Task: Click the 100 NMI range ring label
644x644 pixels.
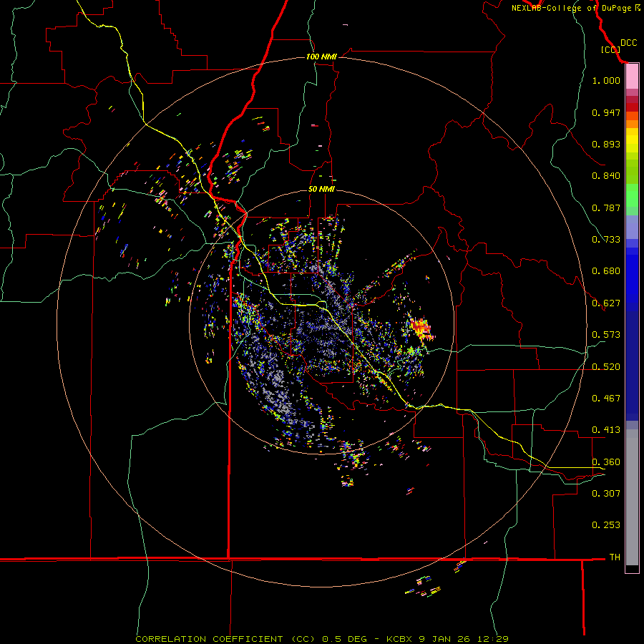Action: tap(321, 57)
